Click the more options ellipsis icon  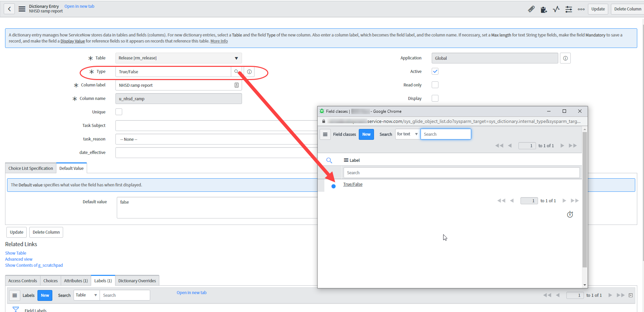(x=581, y=9)
